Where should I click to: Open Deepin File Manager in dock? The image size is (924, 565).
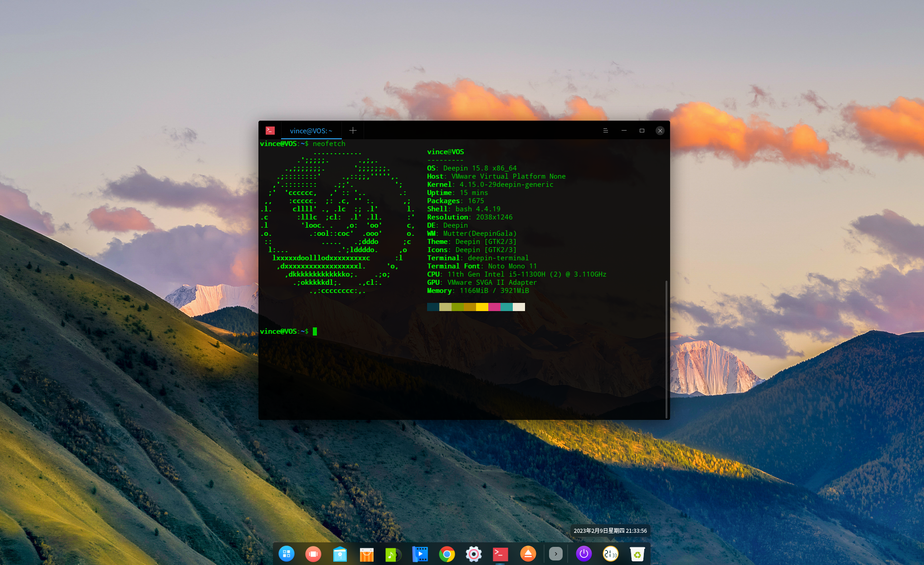point(340,554)
